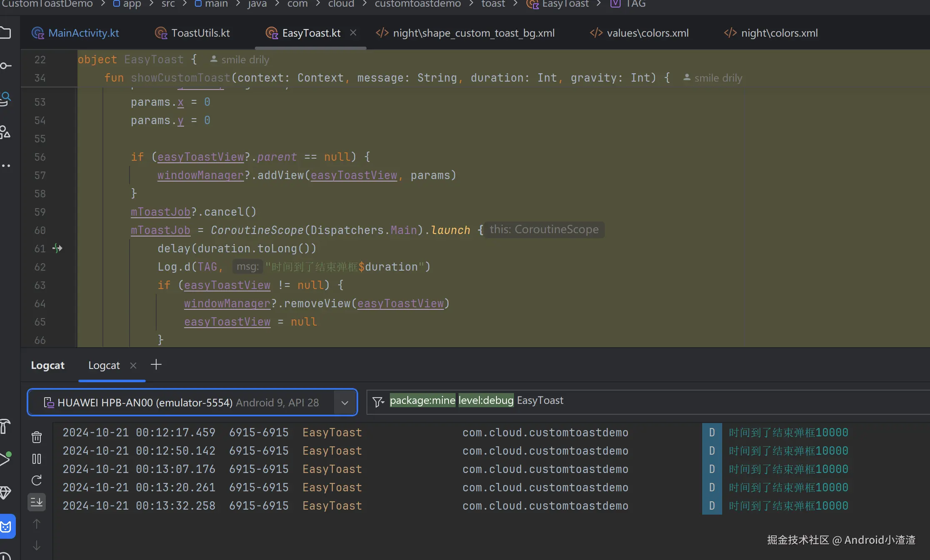Click the Logcat filter funnel icon

pos(378,402)
